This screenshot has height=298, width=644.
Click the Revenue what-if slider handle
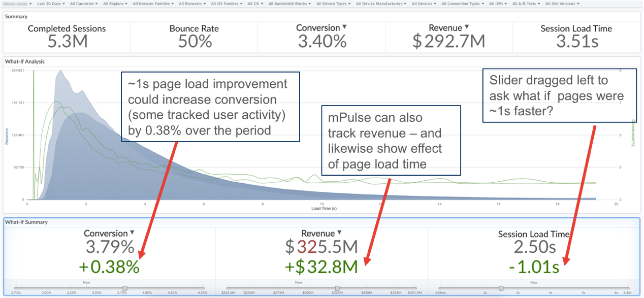[337, 288]
